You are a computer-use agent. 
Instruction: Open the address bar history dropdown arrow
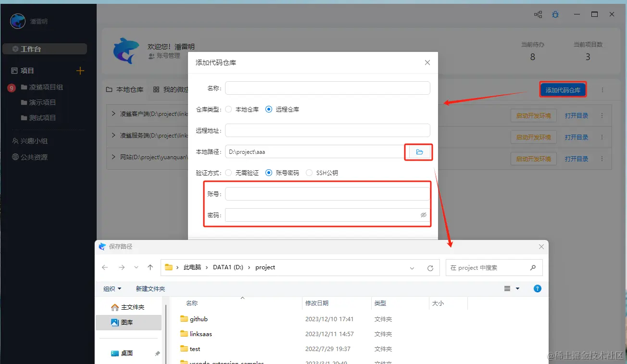coord(412,268)
